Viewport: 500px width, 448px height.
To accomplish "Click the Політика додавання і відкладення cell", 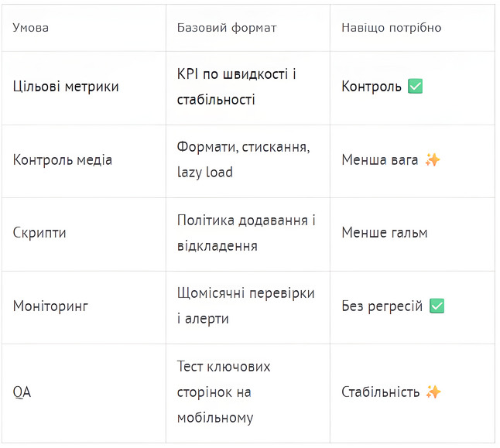I will tap(245, 233).
